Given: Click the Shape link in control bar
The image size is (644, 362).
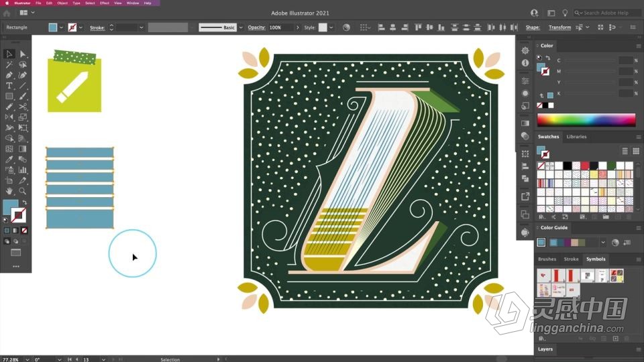Looking at the screenshot, I should tap(532, 27).
